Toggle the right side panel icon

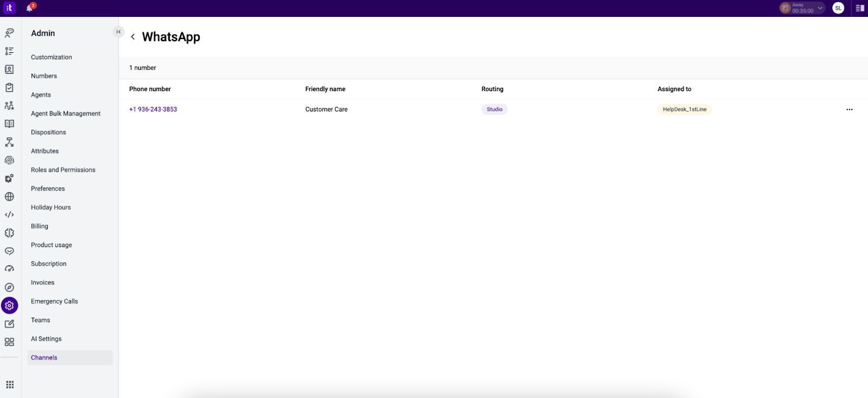tap(860, 8)
